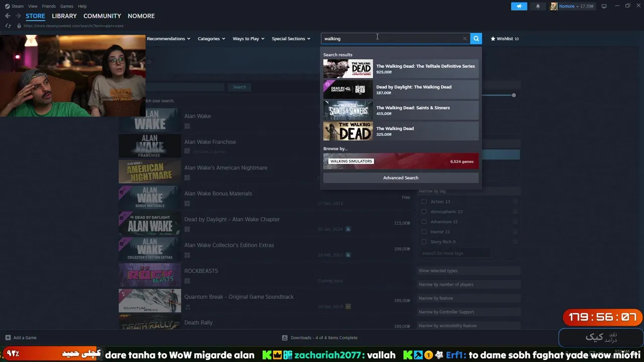Click Downloads 4 of 4 Items Complete

pyautogui.click(x=324, y=338)
